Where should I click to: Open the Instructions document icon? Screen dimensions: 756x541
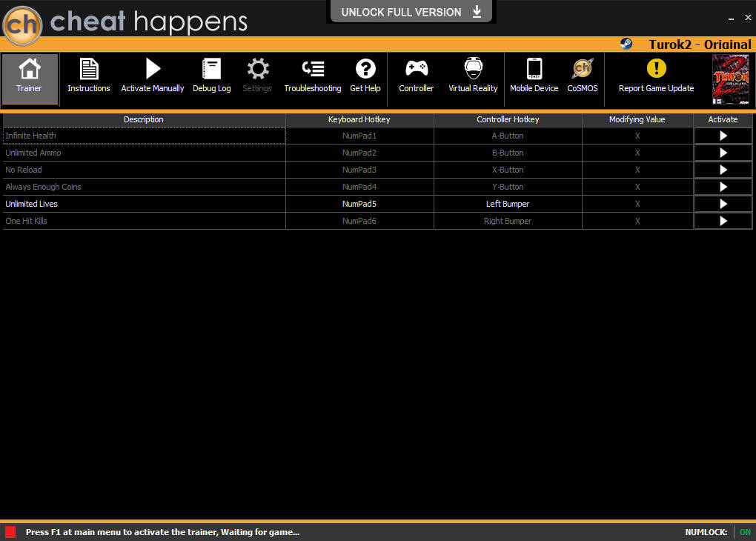pyautogui.click(x=89, y=69)
